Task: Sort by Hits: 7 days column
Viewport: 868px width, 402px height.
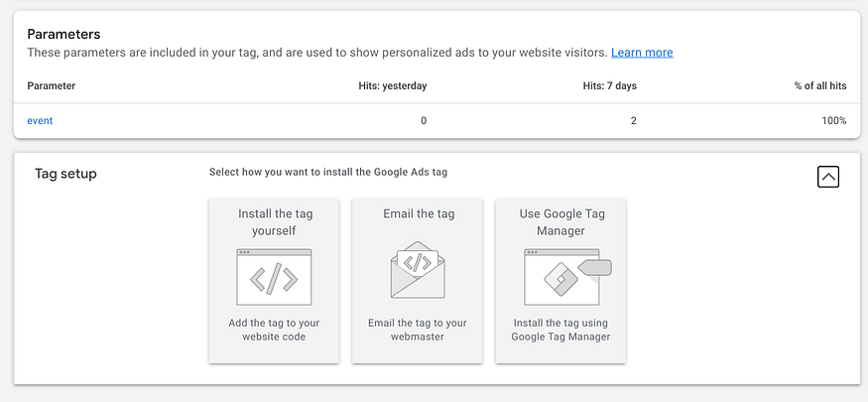Action: coord(609,85)
